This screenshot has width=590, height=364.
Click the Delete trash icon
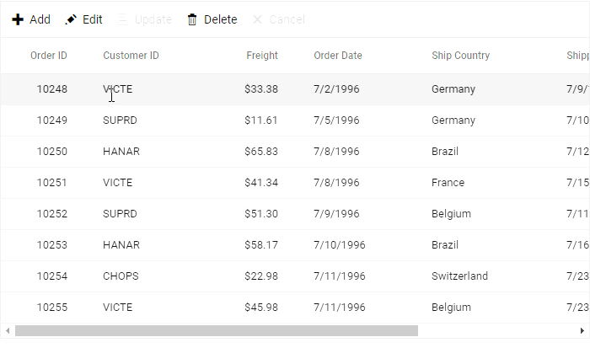coord(192,19)
